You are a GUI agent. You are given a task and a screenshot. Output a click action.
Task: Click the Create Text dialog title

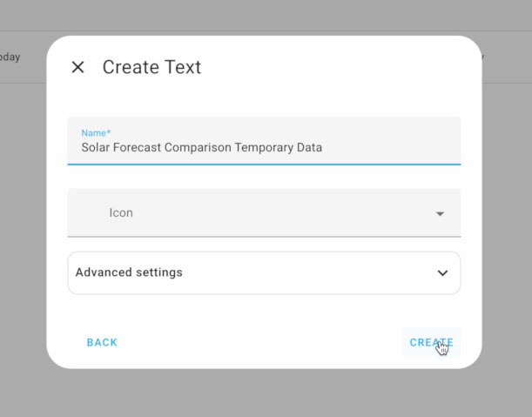click(152, 67)
